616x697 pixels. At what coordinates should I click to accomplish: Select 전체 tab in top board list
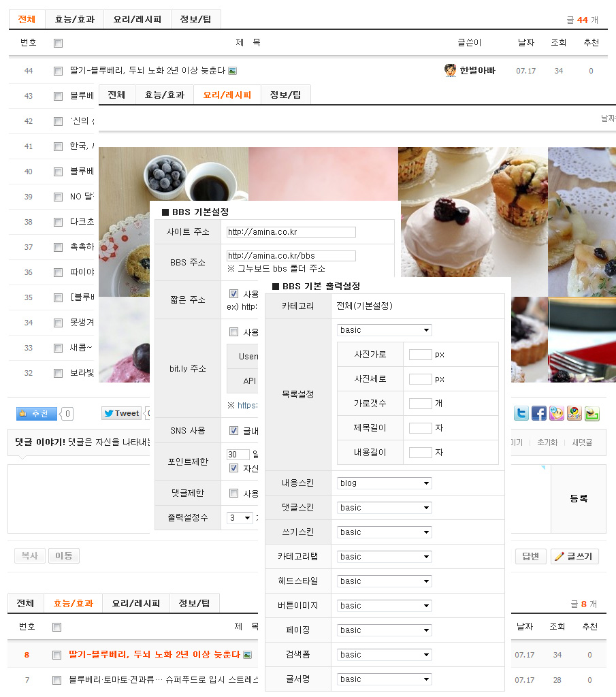[x=27, y=19]
